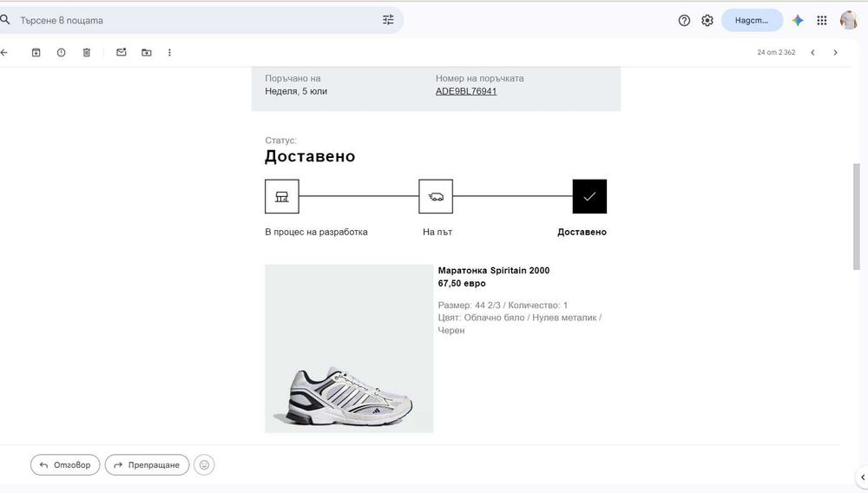Click the Отговор reply button

(x=65, y=464)
